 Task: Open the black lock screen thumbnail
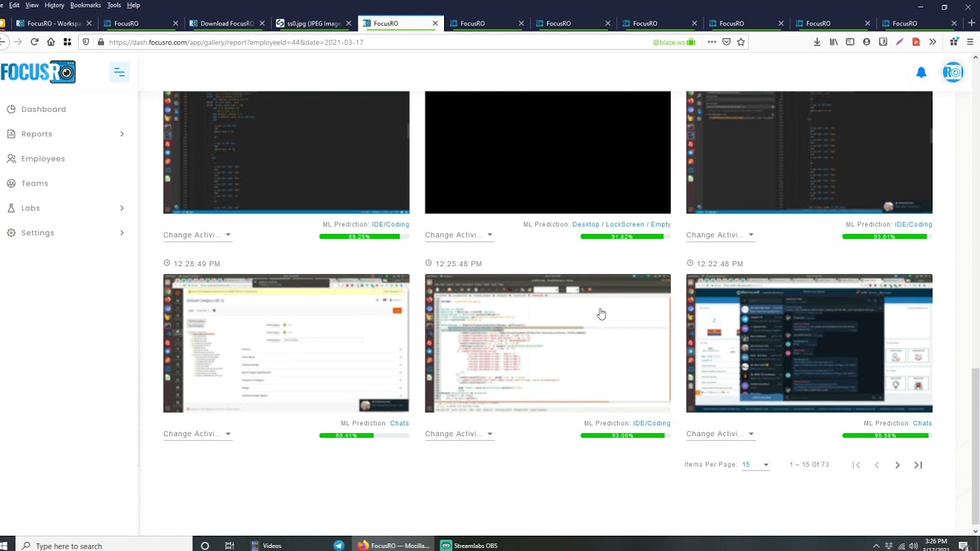click(x=547, y=152)
